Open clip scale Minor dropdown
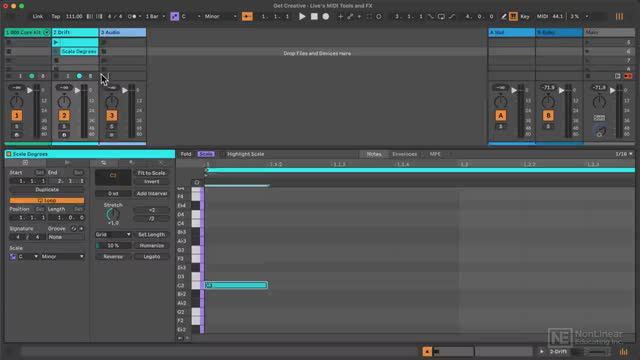The height and width of the screenshot is (360, 640). pyautogui.click(x=62, y=257)
